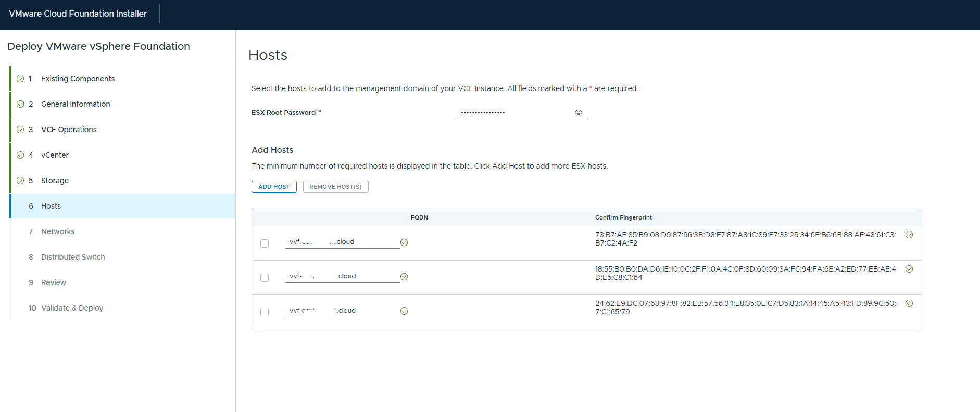Focus the ESX Root Password field
The width and height of the screenshot is (980, 412).
click(514, 112)
